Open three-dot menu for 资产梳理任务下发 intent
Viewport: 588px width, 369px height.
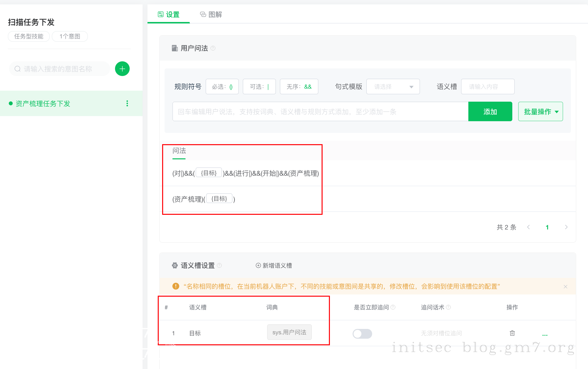[127, 103]
